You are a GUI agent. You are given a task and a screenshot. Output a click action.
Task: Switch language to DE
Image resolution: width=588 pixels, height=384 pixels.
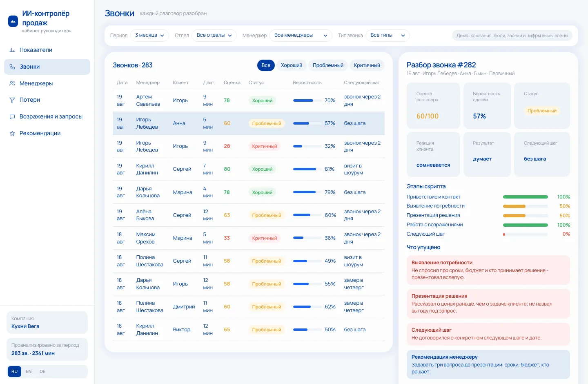click(x=42, y=371)
